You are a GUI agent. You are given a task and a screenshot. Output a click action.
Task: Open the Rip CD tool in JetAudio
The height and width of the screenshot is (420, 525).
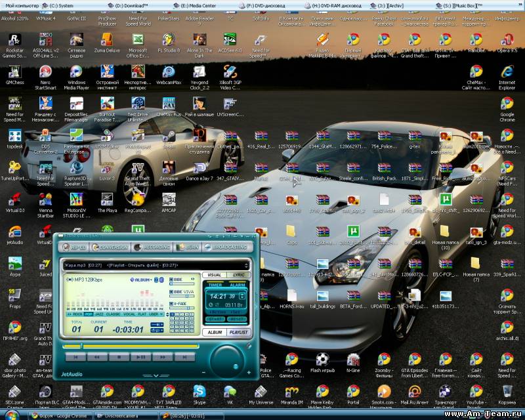click(75, 247)
